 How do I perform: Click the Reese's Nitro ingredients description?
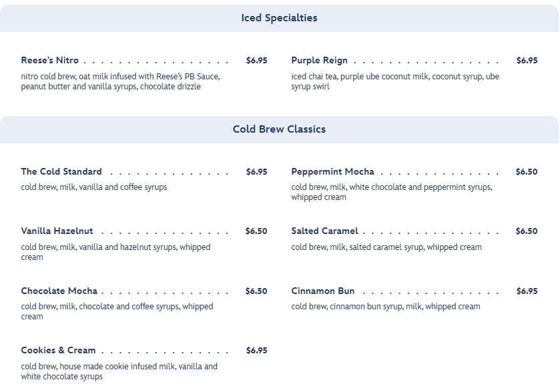pyautogui.click(x=120, y=81)
